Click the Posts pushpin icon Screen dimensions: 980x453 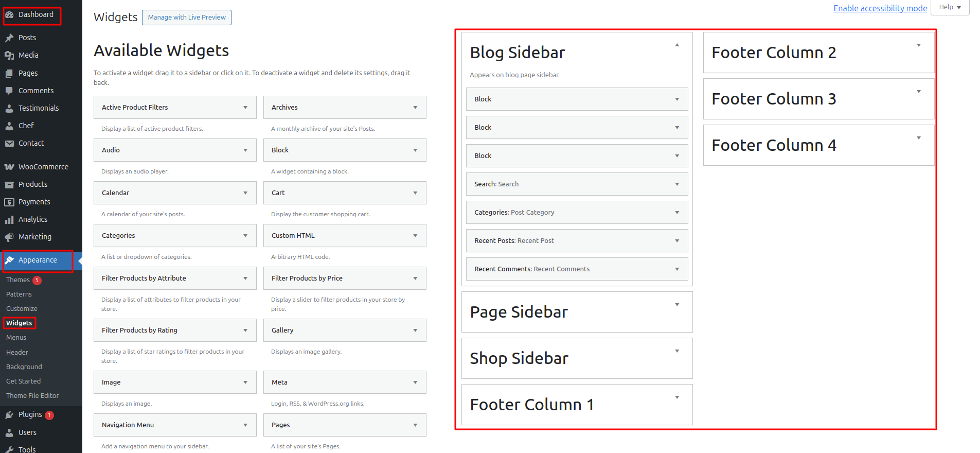coord(9,38)
